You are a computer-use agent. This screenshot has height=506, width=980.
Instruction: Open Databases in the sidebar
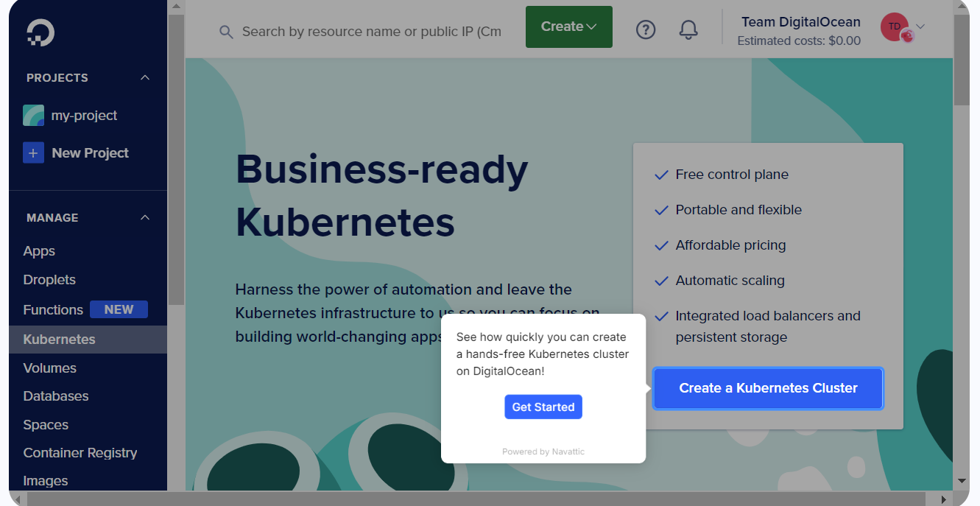point(56,396)
